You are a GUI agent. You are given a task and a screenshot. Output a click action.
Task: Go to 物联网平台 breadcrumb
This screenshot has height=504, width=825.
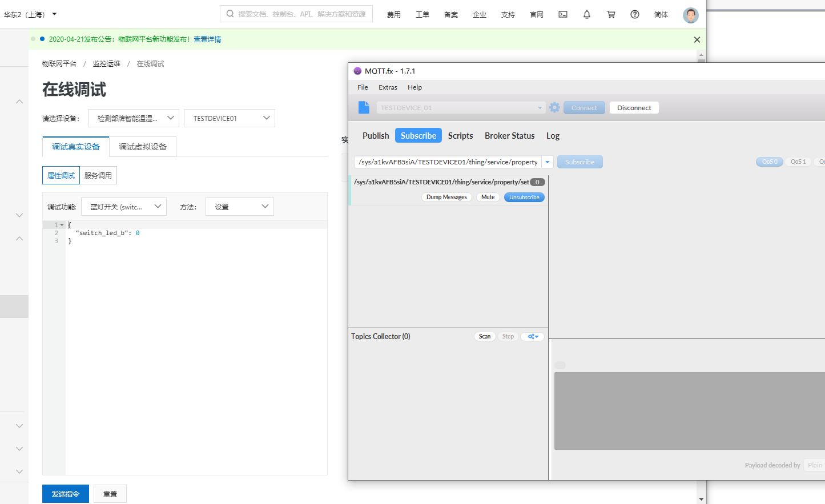coord(59,64)
